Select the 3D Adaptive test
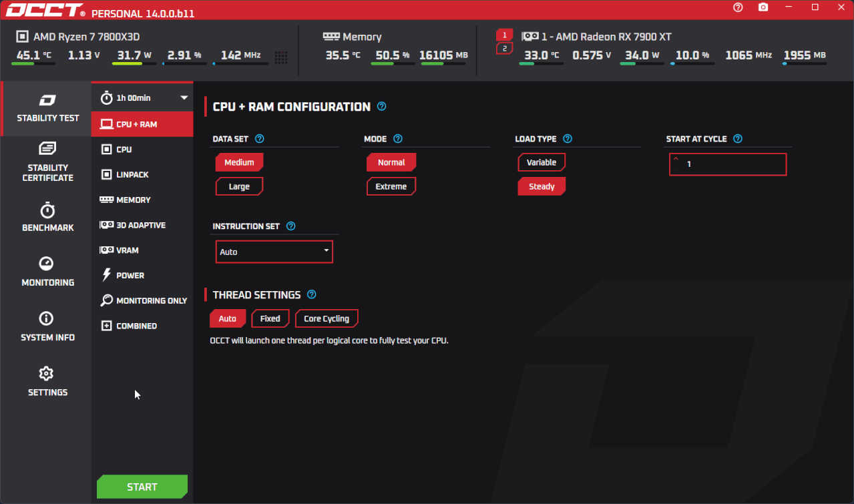The image size is (854, 504). 142,225
